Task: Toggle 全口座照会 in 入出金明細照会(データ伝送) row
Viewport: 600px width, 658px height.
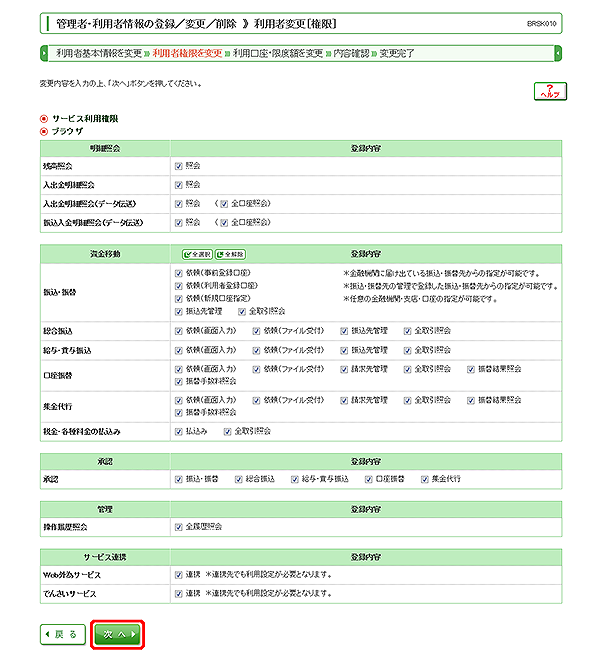Action: 224,204
